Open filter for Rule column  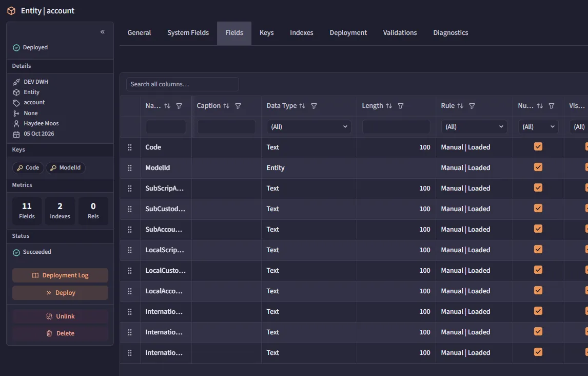tap(472, 106)
